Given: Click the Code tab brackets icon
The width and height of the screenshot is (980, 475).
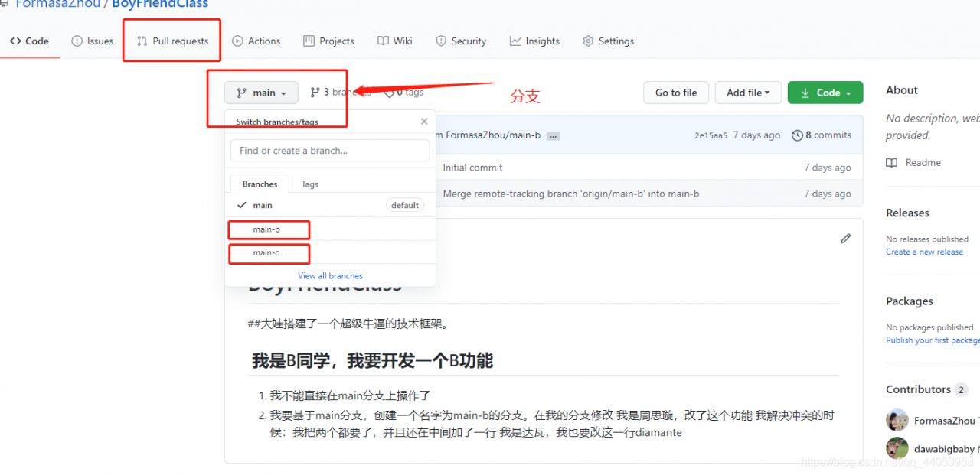Looking at the screenshot, I should pos(15,41).
